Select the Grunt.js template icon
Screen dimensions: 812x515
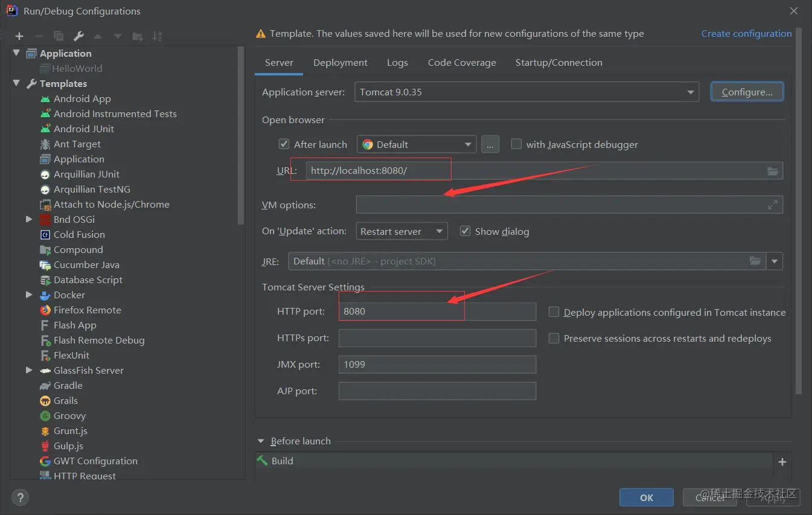click(x=45, y=430)
